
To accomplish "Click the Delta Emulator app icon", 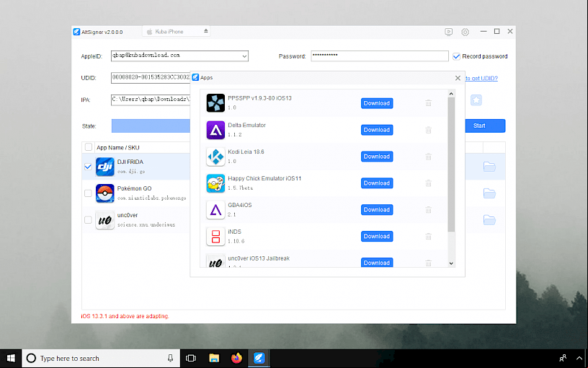I will click(x=215, y=130).
